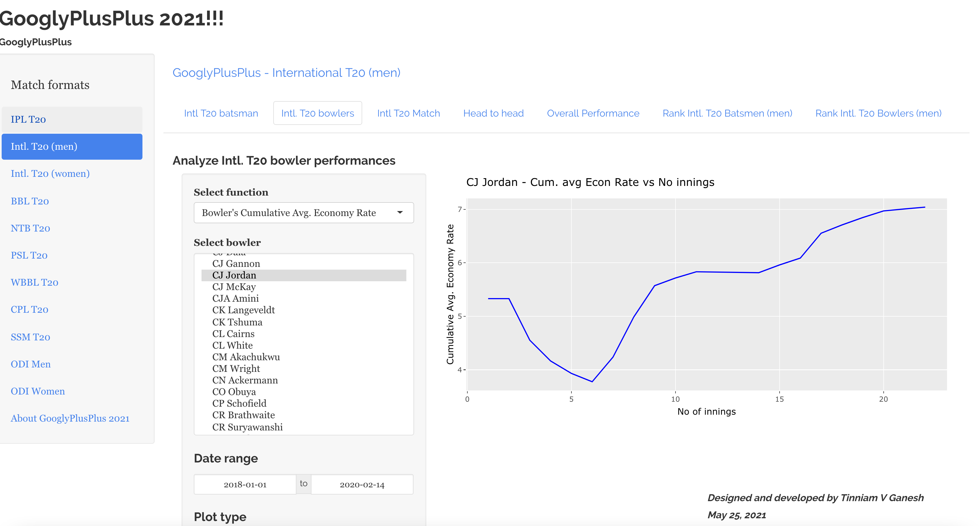
Task: Choose IPL T20 match format
Action: [x=28, y=120]
